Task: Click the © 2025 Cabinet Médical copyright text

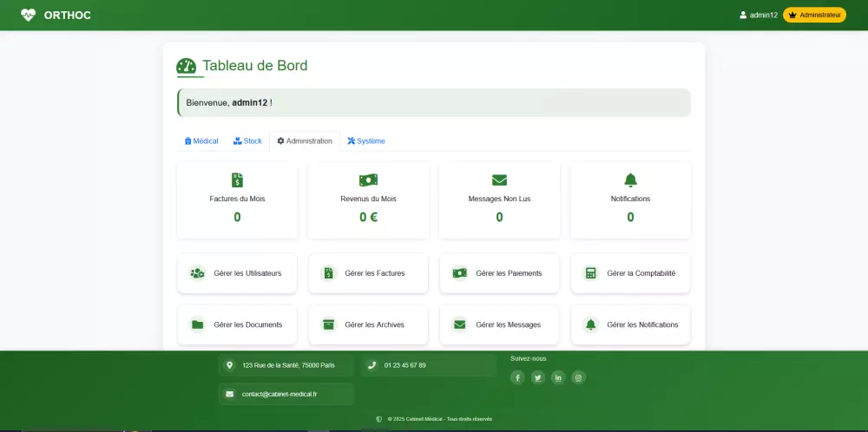Action: (439, 419)
